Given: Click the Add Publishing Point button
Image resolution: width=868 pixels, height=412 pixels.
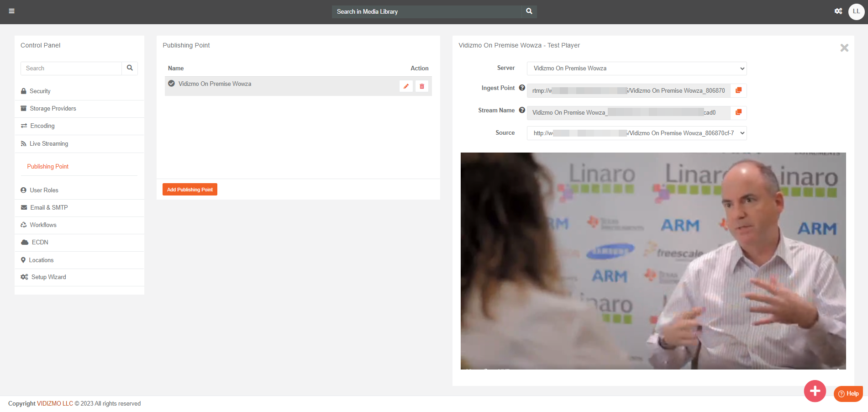Looking at the screenshot, I should [189, 190].
